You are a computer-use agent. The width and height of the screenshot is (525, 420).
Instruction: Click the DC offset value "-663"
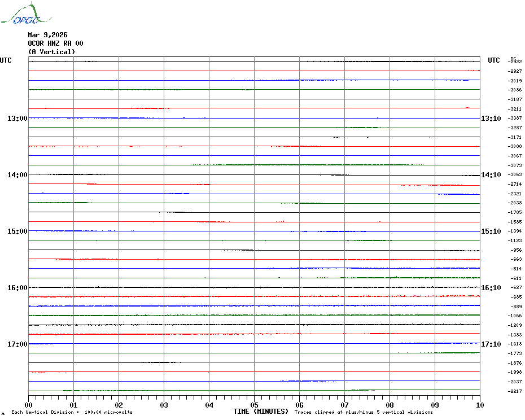tap(517, 260)
